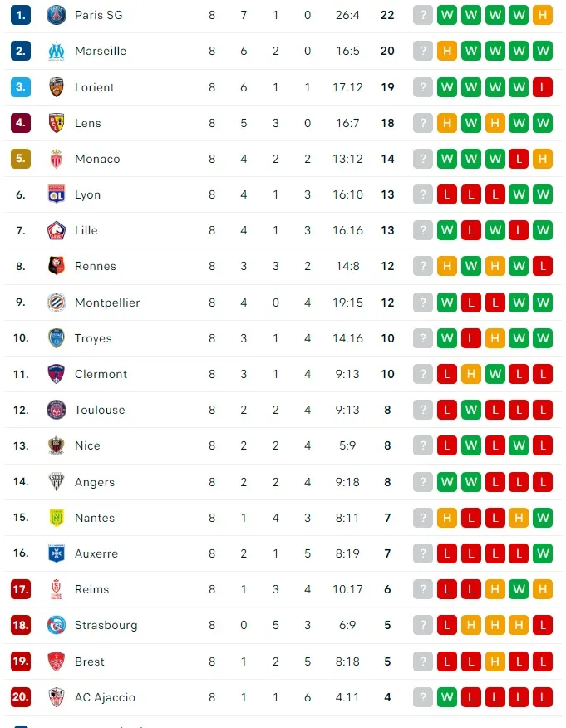Click Troyes' points total of 10
566x728 pixels.
click(387, 338)
